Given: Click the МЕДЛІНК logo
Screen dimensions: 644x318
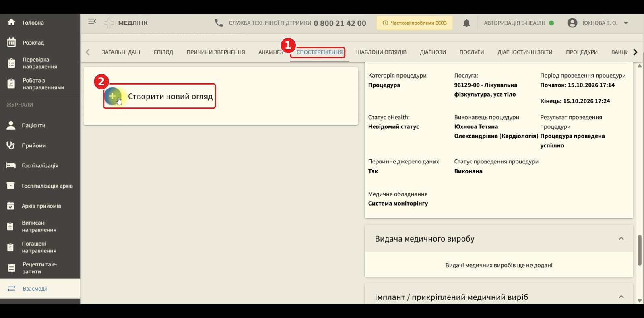Looking at the screenshot, I should click(126, 23).
